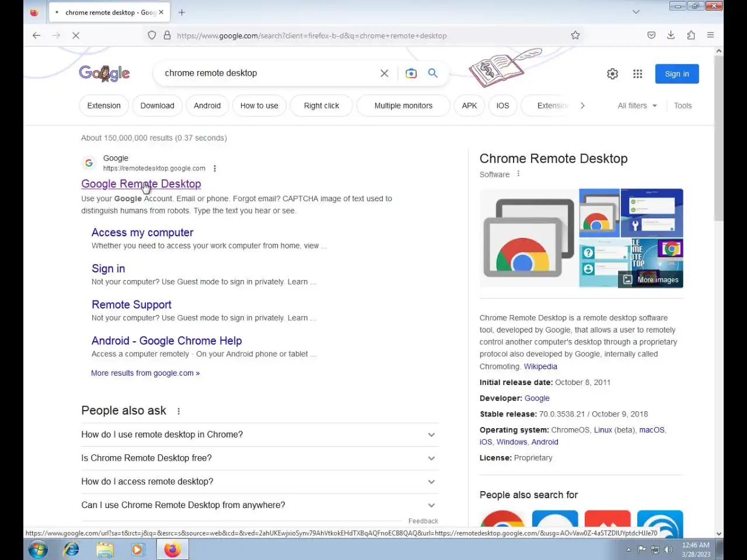Screen dimensions: 747x560
Task: Expand How do I use remote desktop in Chrome
Action: click(x=260, y=435)
